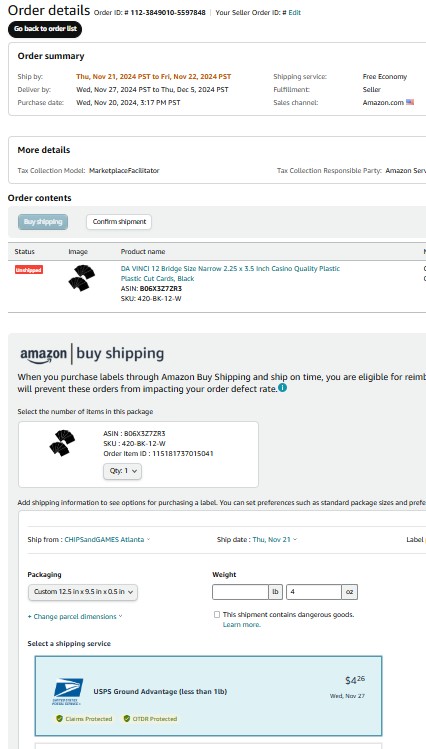Click the US flag icon beside Amazon.com
426x749 pixels.
point(410,102)
